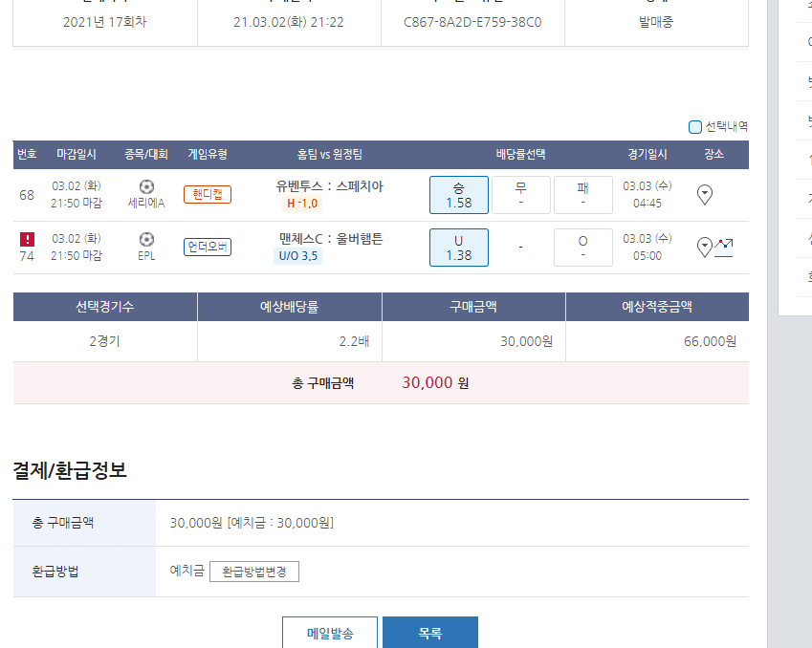Click the Serie A soccer ball icon
The width and height of the screenshot is (812, 648).
(146, 186)
